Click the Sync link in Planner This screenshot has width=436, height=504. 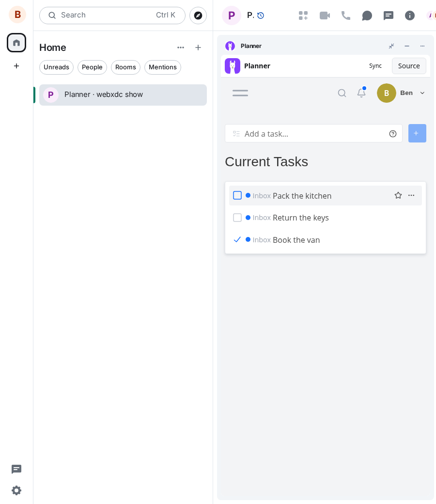(375, 66)
